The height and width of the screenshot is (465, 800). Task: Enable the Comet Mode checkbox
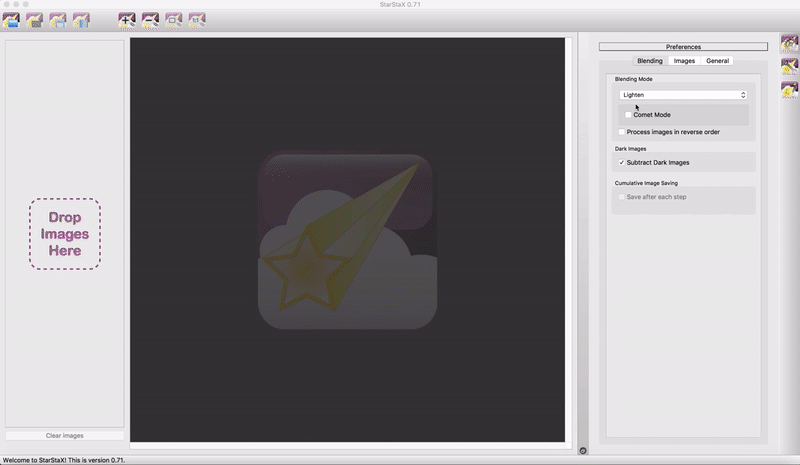pyautogui.click(x=628, y=115)
